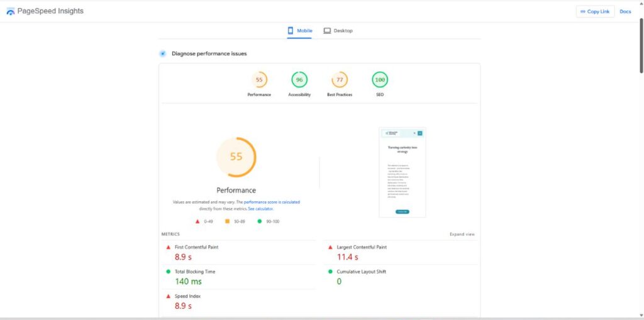Click Expand view in Metrics section
644x320 pixels.
[462, 234]
